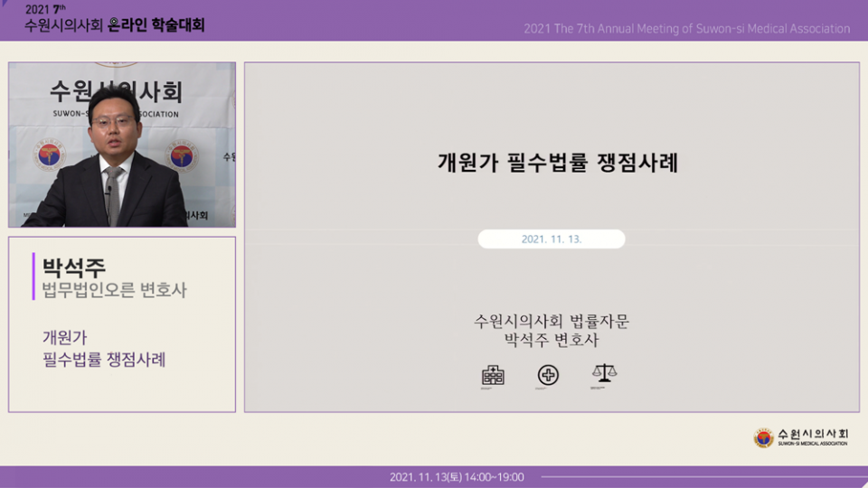Click '법무법인오른 변호사' affiliation text

pyautogui.click(x=114, y=290)
